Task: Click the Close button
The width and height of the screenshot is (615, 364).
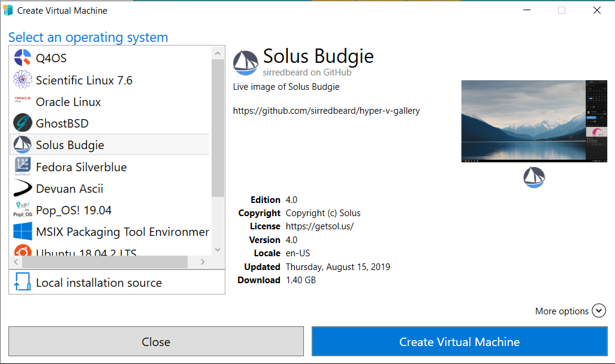Action: 156,341
